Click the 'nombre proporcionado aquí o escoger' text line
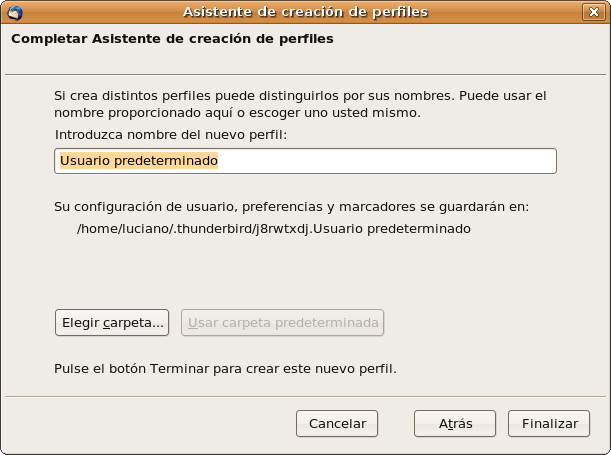Viewport: 611px width, 455px height. pyautogui.click(x=251, y=112)
